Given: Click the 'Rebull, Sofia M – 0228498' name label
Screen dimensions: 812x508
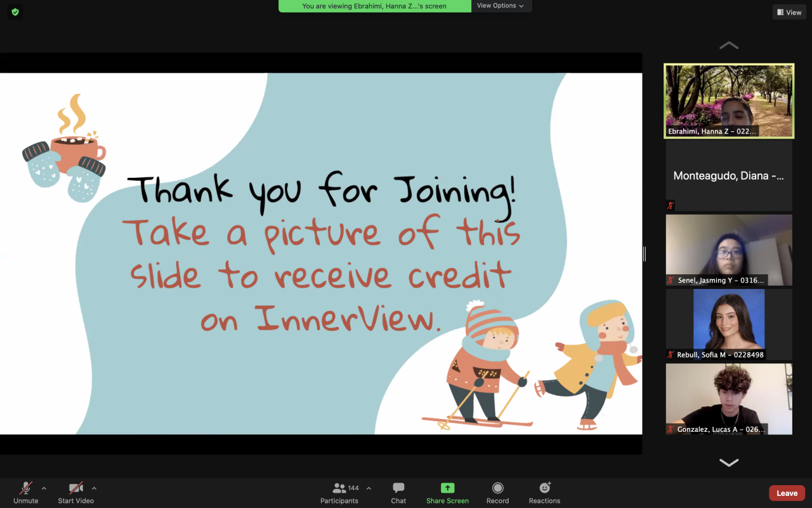Looking at the screenshot, I should pyautogui.click(x=721, y=354).
